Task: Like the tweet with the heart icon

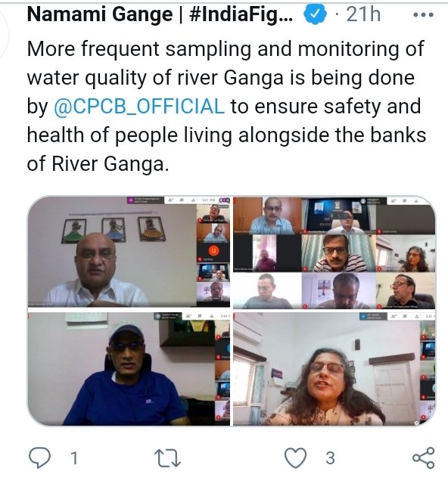Action: pos(295,457)
